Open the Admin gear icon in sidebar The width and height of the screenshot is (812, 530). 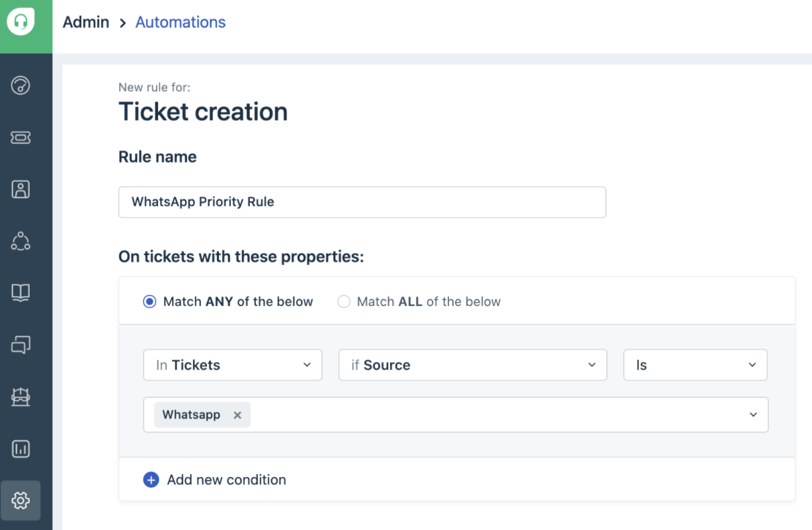click(x=20, y=500)
